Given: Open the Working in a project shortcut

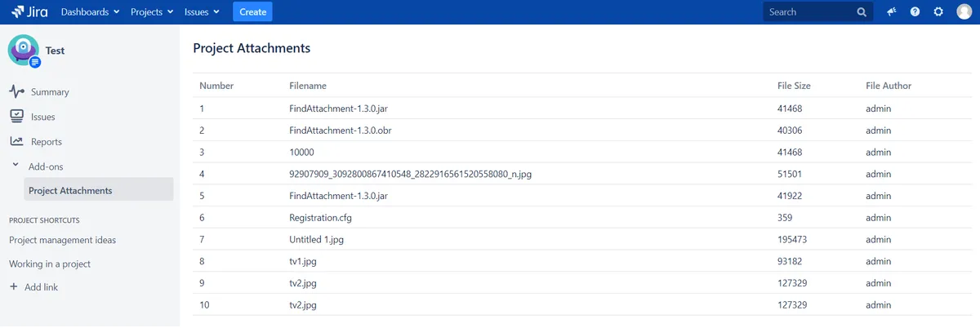Looking at the screenshot, I should (x=50, y=264).
